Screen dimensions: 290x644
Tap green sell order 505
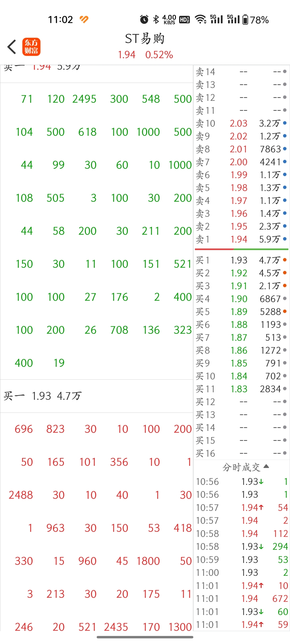tap(56, 198)
